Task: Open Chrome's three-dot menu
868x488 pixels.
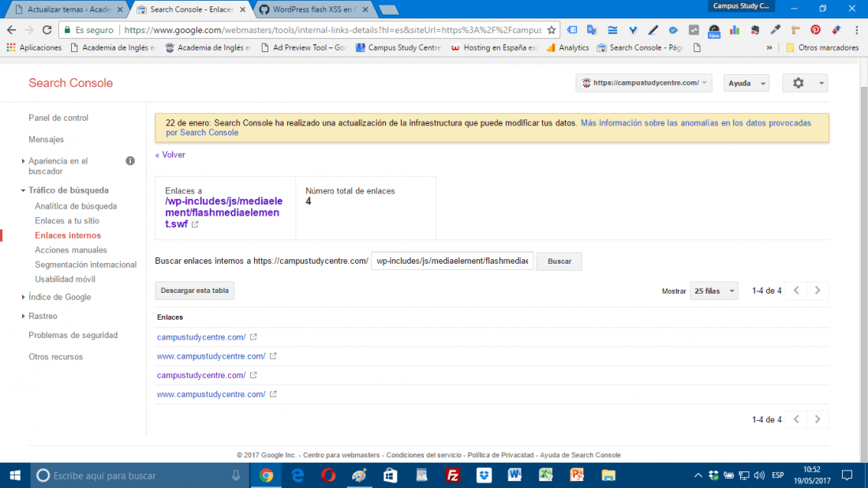Action: click(856, 30)
